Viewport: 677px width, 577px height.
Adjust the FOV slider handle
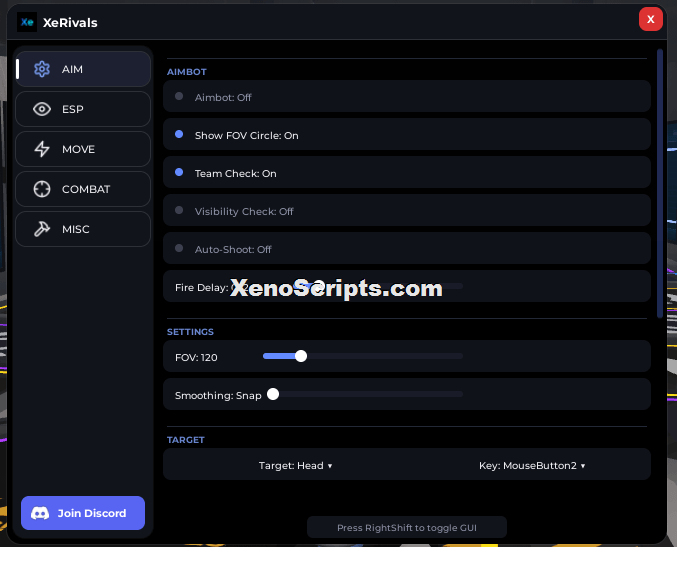pyautogui.click(x=301, y=356)
